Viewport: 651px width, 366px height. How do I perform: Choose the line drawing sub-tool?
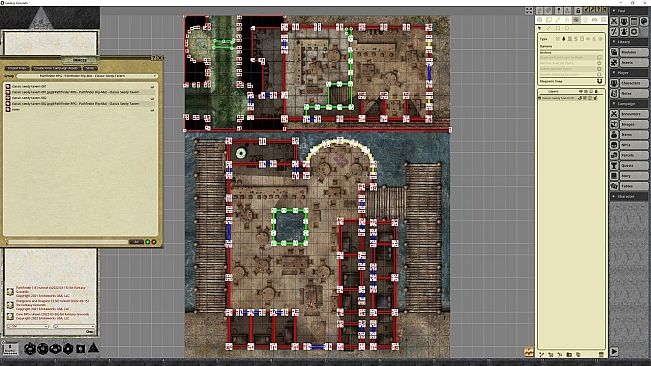[x=548, y=28]
